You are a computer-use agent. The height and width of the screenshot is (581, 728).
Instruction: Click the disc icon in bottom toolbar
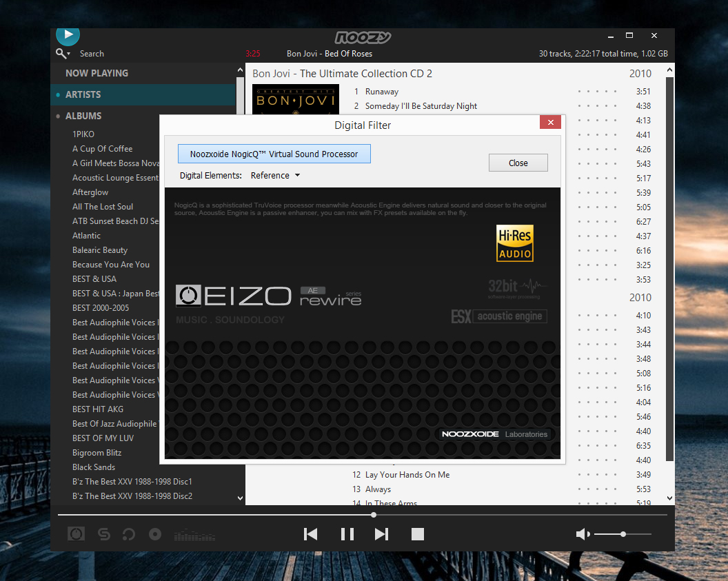tap(155, 535)
